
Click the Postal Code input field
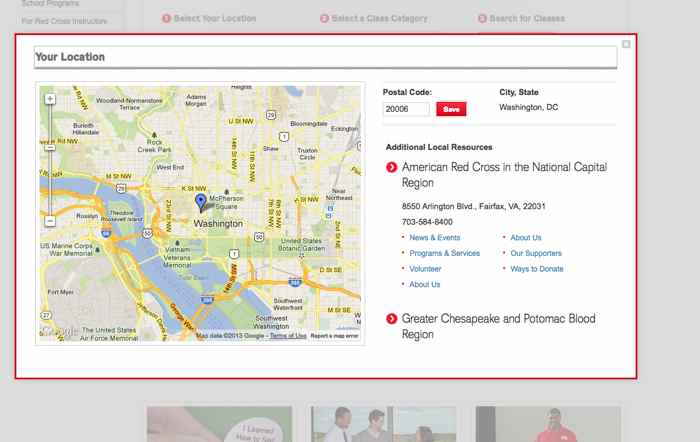[x=406, y=109]
